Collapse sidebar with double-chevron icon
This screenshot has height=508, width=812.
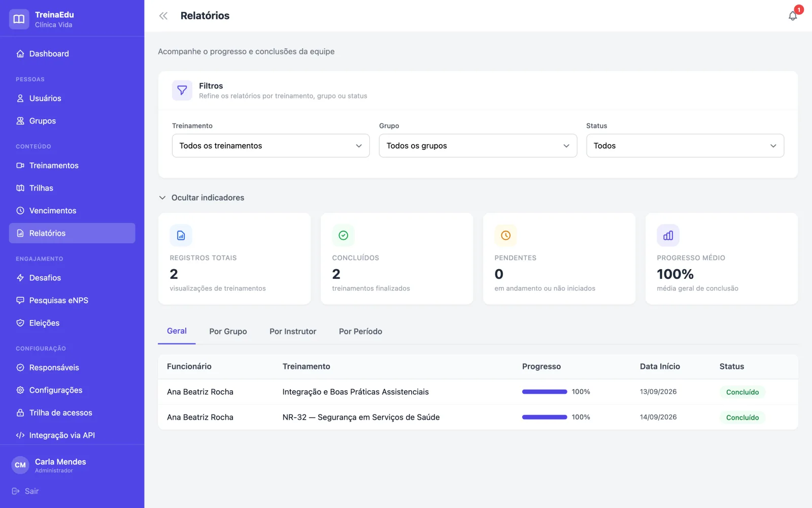pos(163,16)
